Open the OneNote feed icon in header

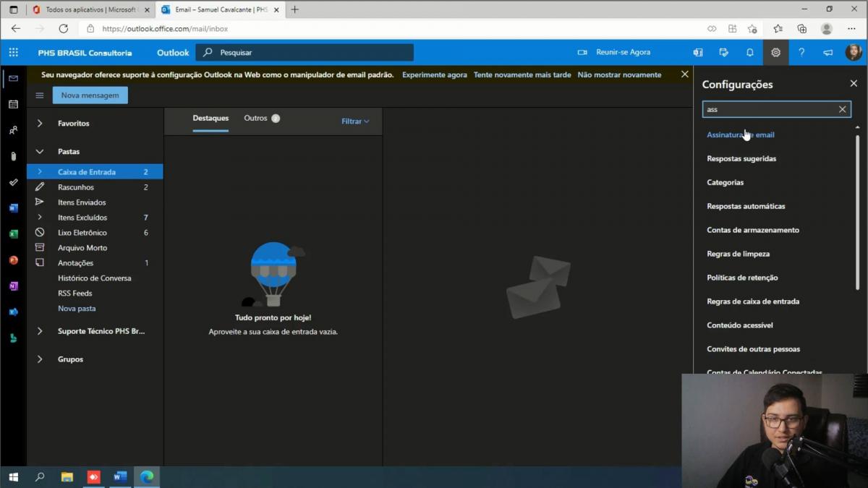(697, 52)
